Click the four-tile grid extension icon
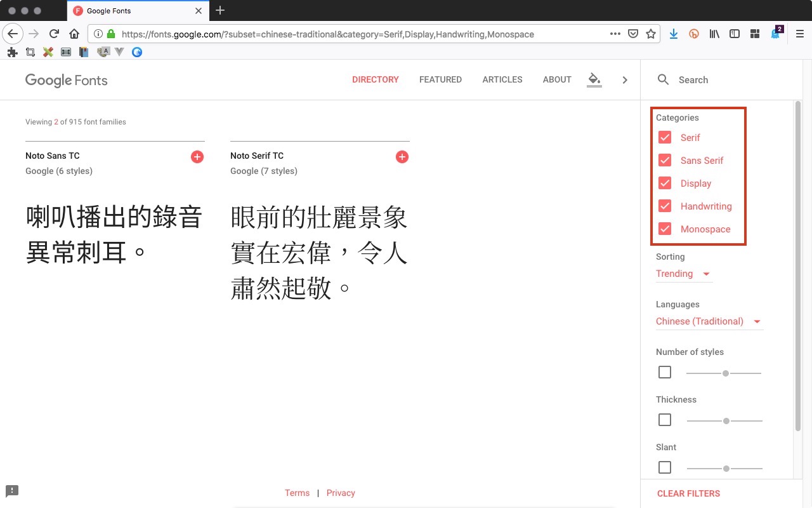The height and width of the screenshot is (508, 812). pyautogui.click(x=755, y=34)
